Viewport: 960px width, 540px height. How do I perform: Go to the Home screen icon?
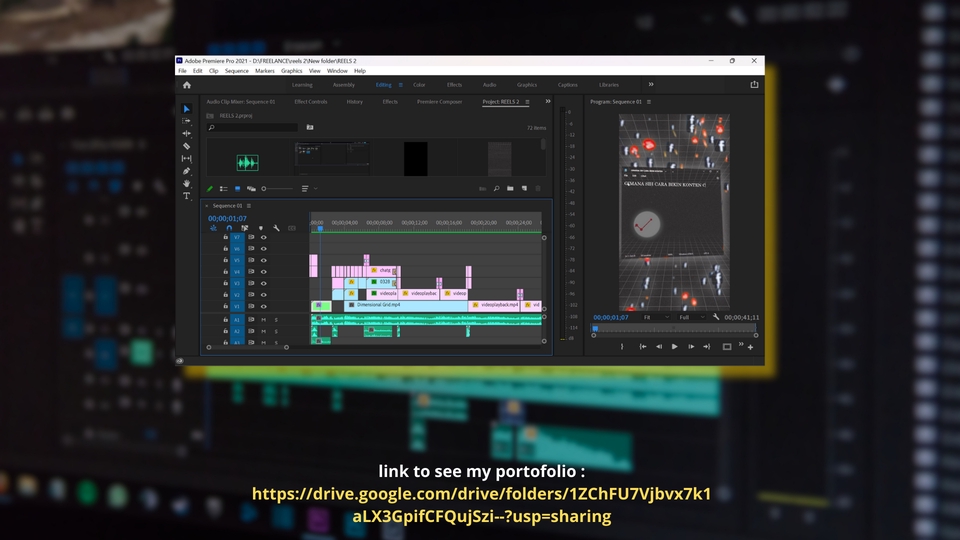pyautogui.click(x=187, y=85)
